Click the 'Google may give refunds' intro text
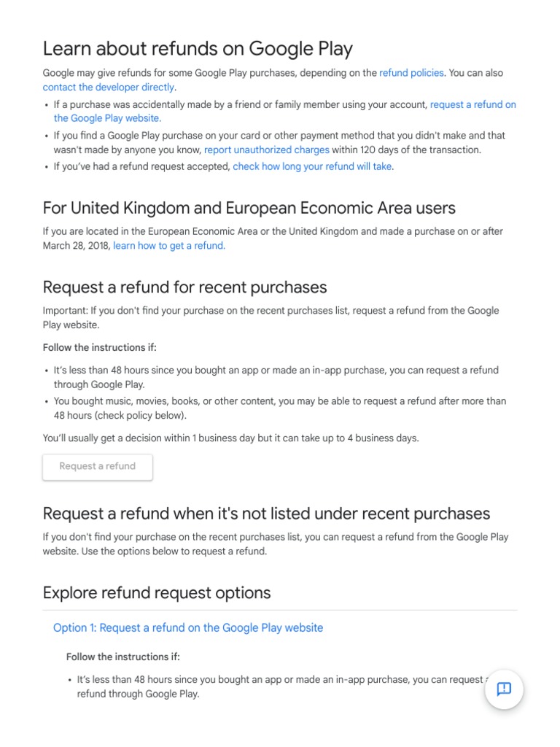560x747 pixels. pyautogui.click(x=210, y=73)
